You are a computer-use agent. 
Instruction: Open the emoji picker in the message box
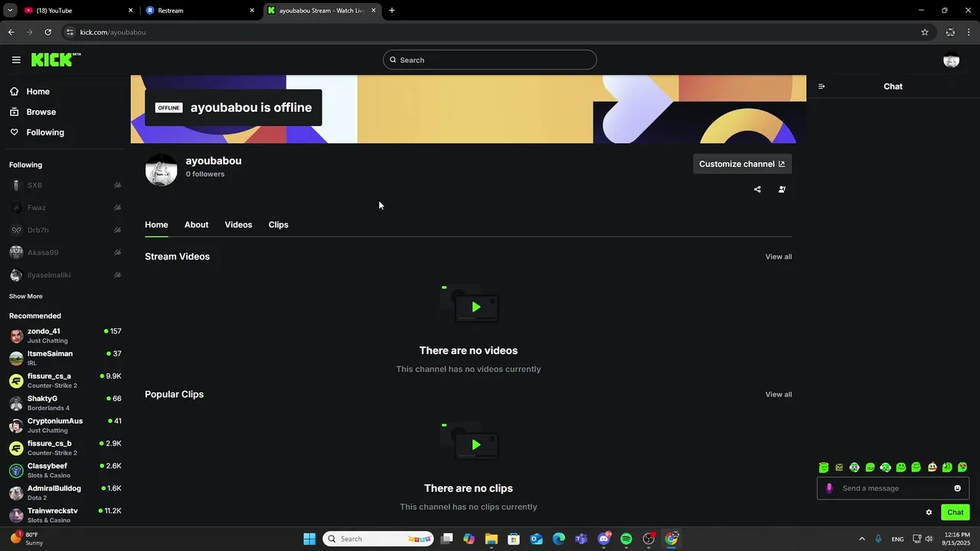click(957, 488)
